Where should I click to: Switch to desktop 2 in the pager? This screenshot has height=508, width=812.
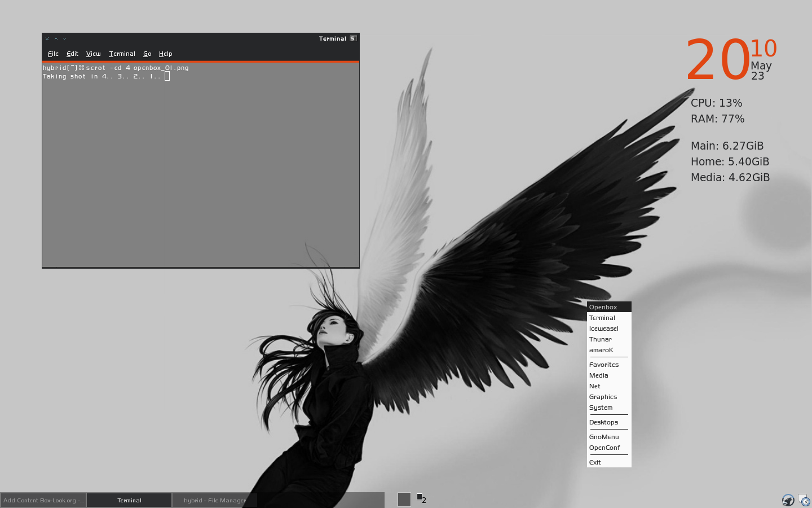pyautogui.click(x=421, y=498)
